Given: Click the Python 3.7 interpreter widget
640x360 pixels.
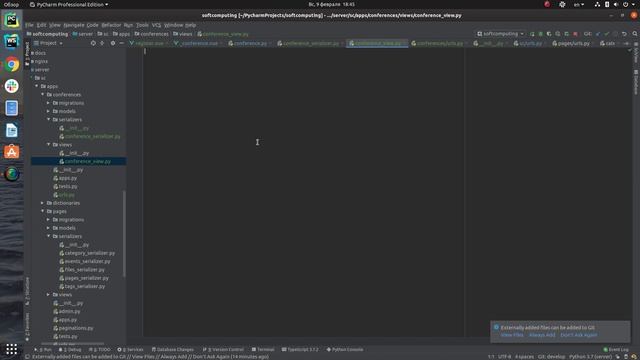Looking at the screenshot, I should [x=590, y=356].
